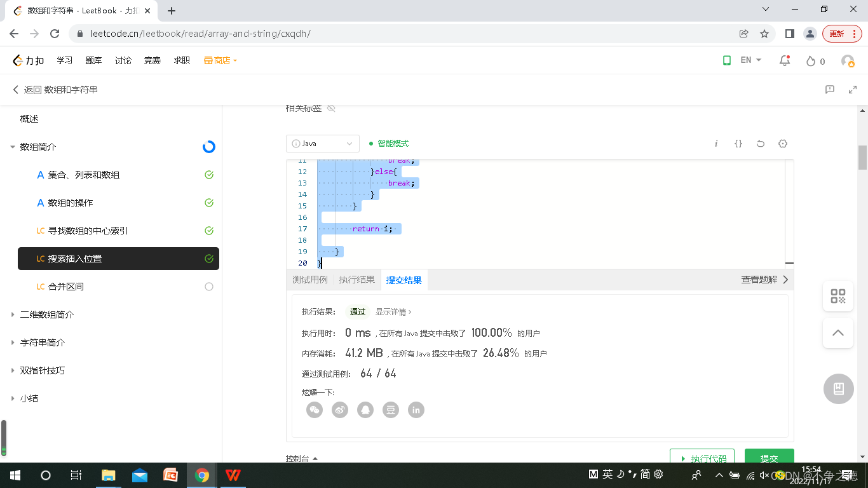Click the browser share page icon
The image size is (868, 488).
click(743, 34)
